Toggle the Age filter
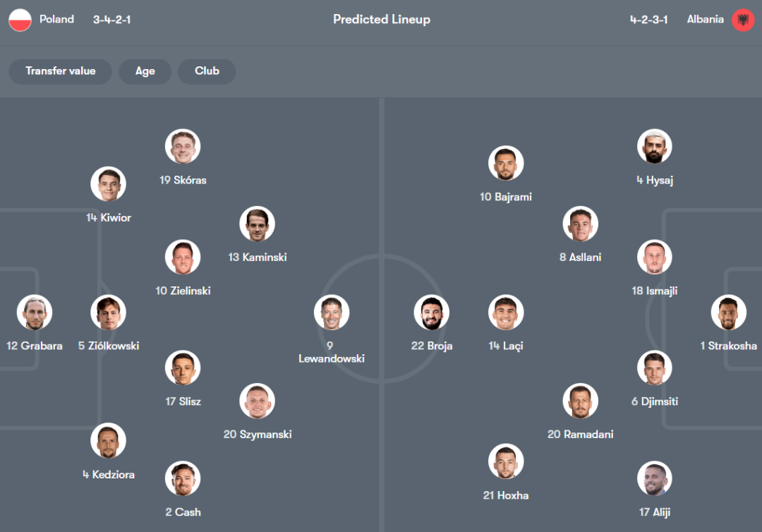This screenshot has width=762, height=532. [145, 71]
